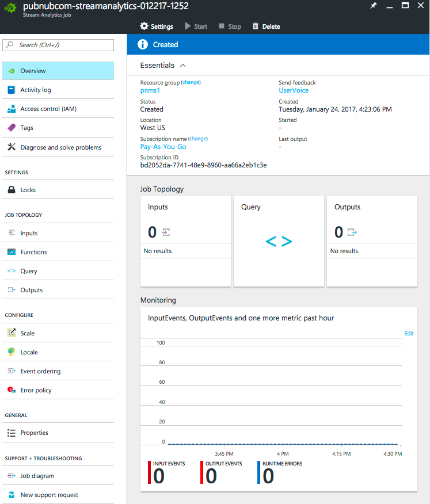Open the Inputs tile heading
The image size is (430, 504).
tap(158, 207)
